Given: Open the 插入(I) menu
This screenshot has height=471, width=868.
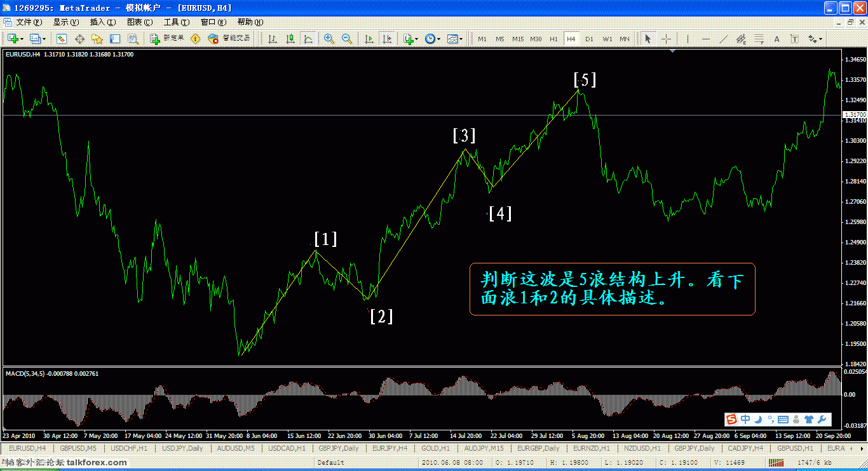Looking at the screenshot, I should [103, 22].
